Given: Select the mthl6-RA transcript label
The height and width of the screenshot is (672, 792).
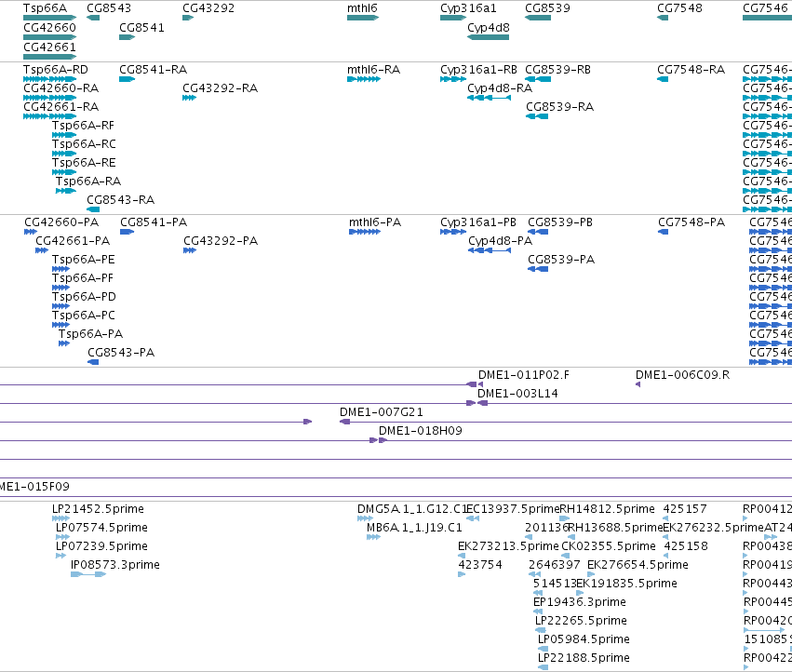Looking at the screenshot, I should tap(374, 69).
